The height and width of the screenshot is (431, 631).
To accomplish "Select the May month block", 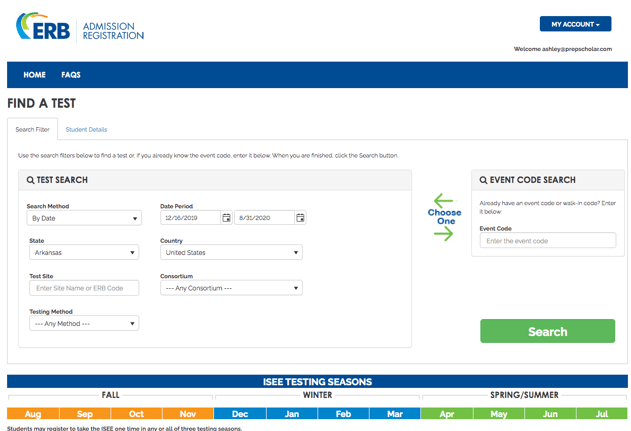I will pos(499,414).
